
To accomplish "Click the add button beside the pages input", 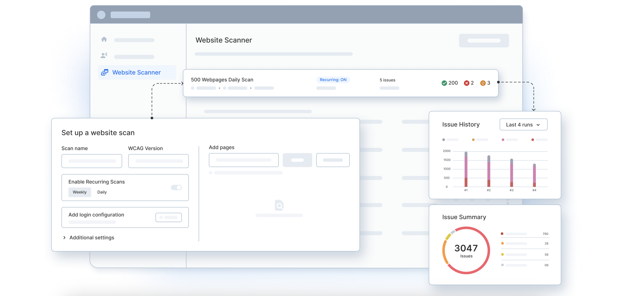I will coord(298,160).
